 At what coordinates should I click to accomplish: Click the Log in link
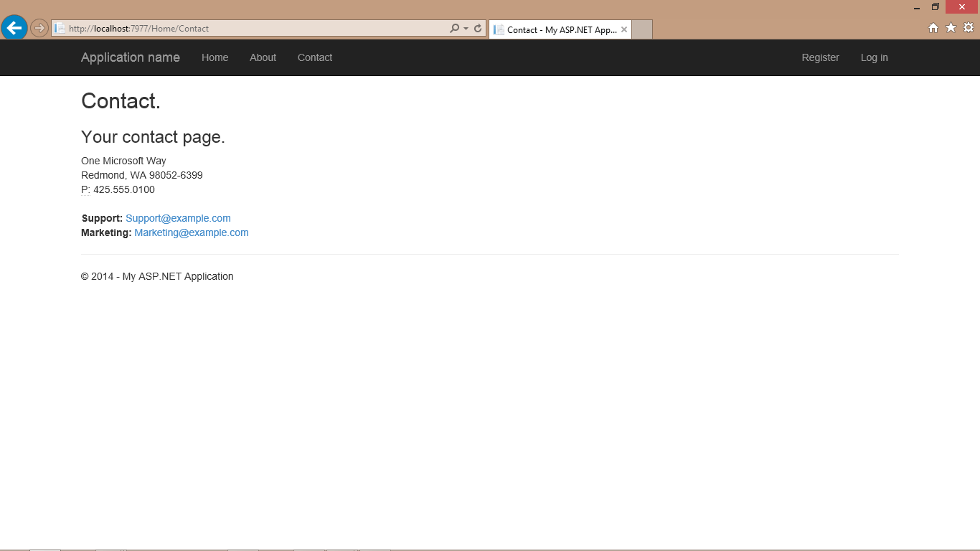click(874, 57)
